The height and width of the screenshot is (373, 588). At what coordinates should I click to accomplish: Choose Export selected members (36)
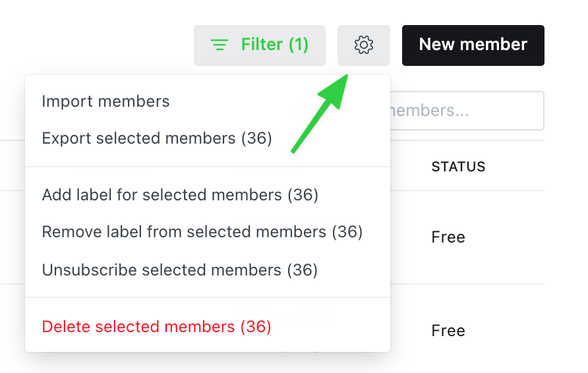(157, 138)
